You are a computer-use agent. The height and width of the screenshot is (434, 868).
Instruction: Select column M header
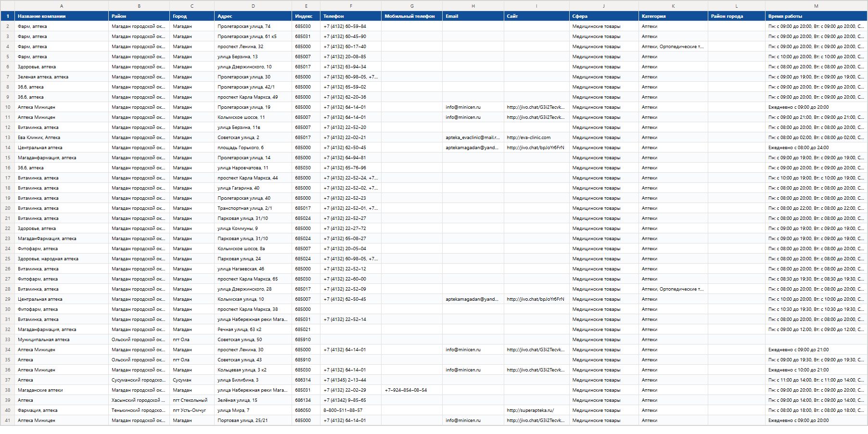coord(816,6)
